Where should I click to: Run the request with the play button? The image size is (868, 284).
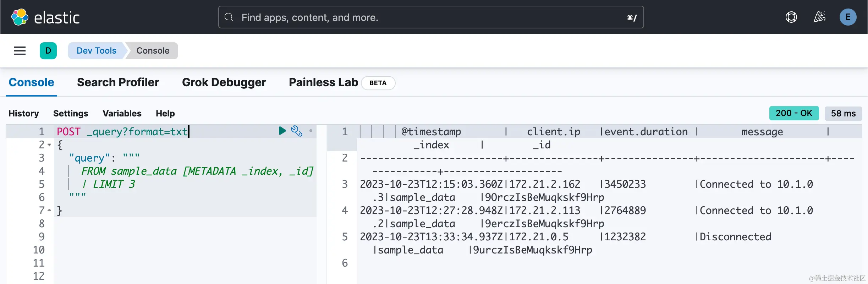[x=282, y=131]
